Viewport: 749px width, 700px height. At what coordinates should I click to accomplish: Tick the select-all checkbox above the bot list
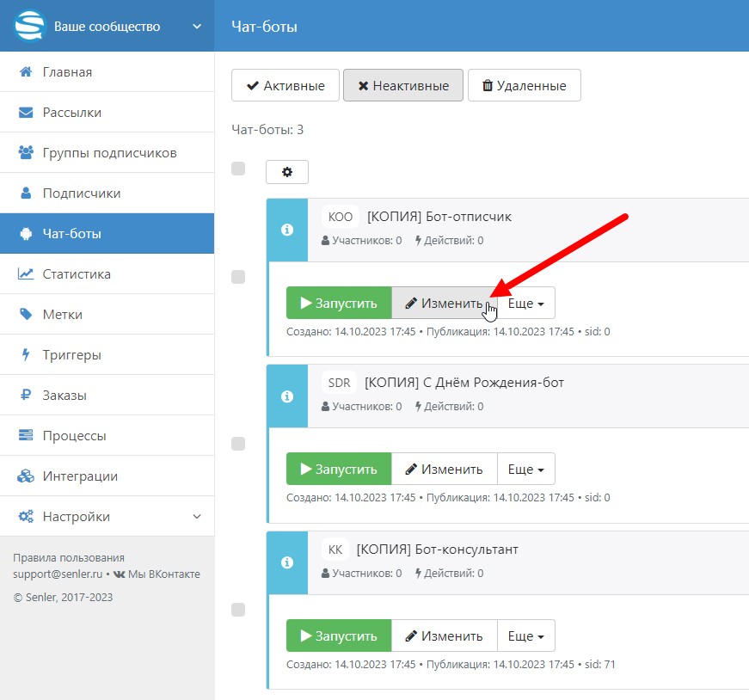239,169
